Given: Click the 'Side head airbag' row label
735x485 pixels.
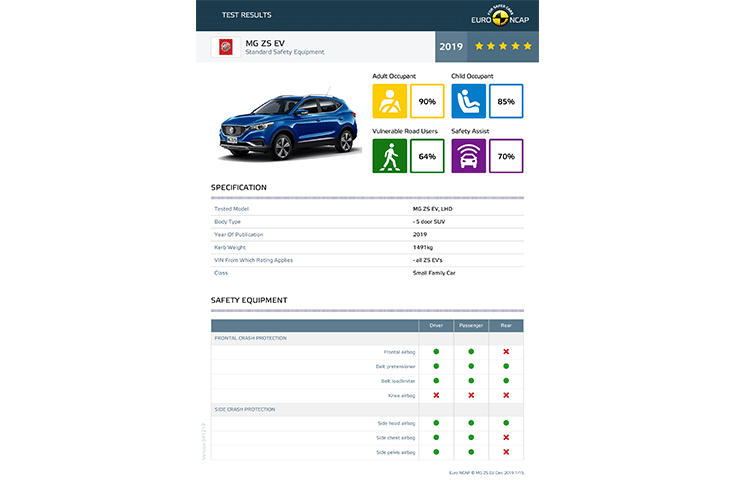Looking at the screenshot, I should (397, 423).
